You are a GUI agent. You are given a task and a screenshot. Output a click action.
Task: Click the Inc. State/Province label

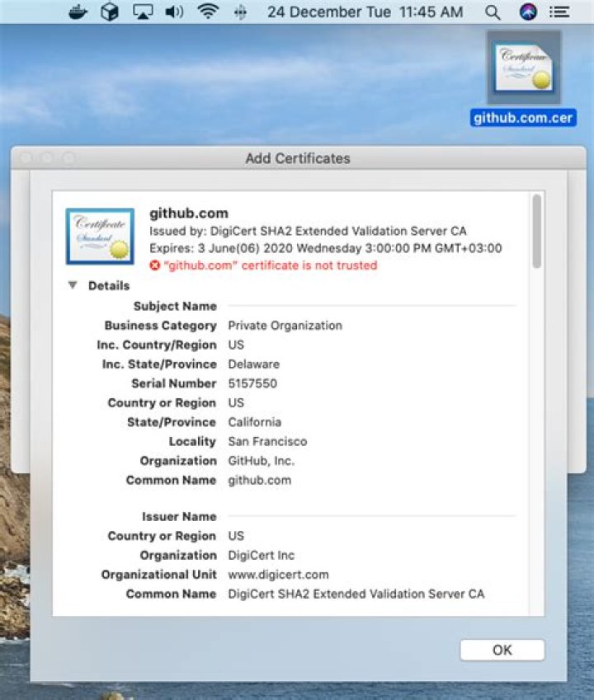click(x=159, y=364)
